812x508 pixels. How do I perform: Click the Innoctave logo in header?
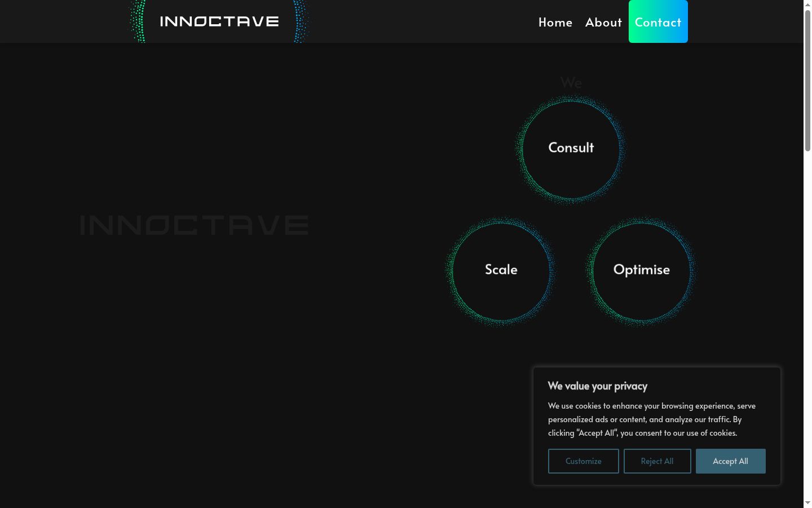pyautogui.click(x=219, y=21)
